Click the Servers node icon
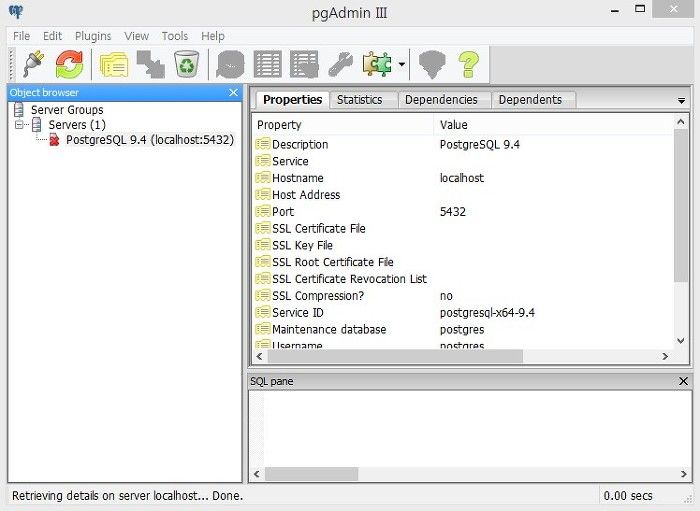This screenshot has height=511, width=700. point(37,125)
